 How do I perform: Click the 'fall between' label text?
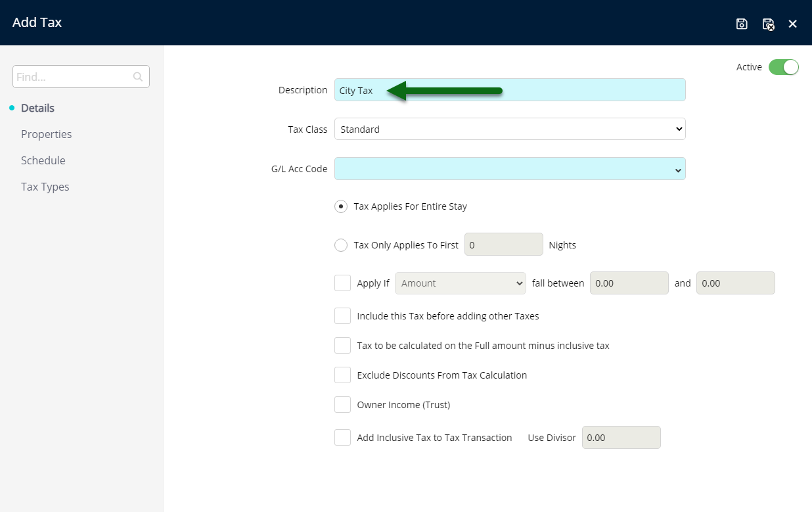(x=558, y=283)
